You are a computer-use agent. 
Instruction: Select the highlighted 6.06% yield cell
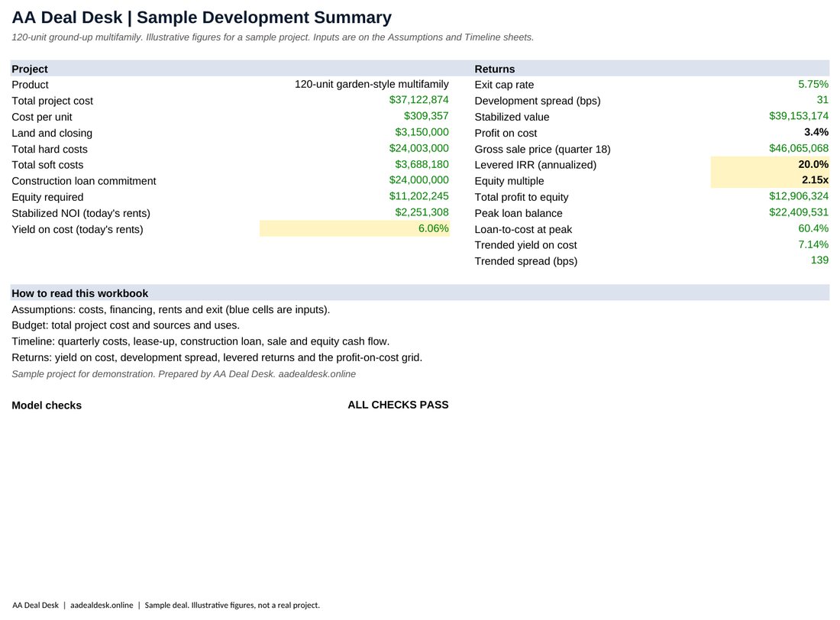(354, 228)
